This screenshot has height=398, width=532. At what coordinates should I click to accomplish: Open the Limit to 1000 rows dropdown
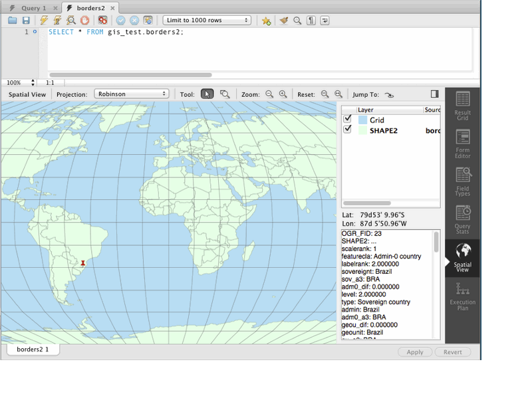pos(207,21)
